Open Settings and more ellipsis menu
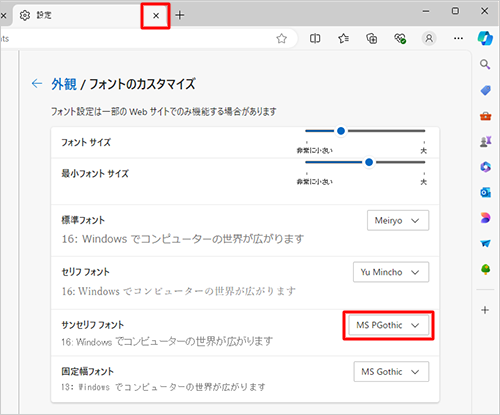Image resolution: width=500 pixels, height=415 pixels. [x=458, y=39]
